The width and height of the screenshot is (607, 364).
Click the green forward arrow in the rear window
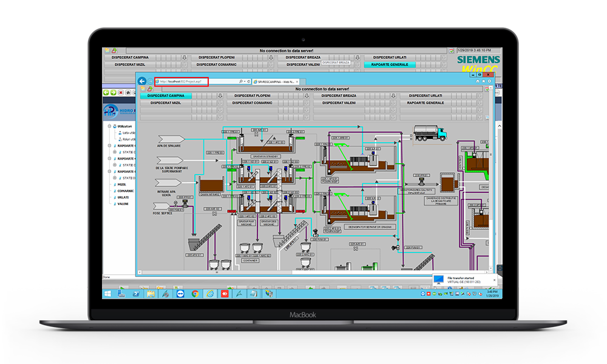click(113, 92)
